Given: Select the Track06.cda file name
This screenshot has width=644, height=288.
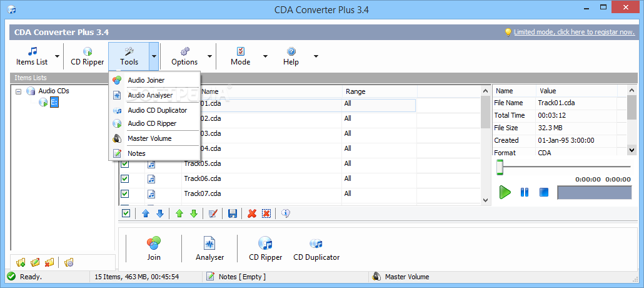Looking at the screenshot, I should tap(203, 178).
